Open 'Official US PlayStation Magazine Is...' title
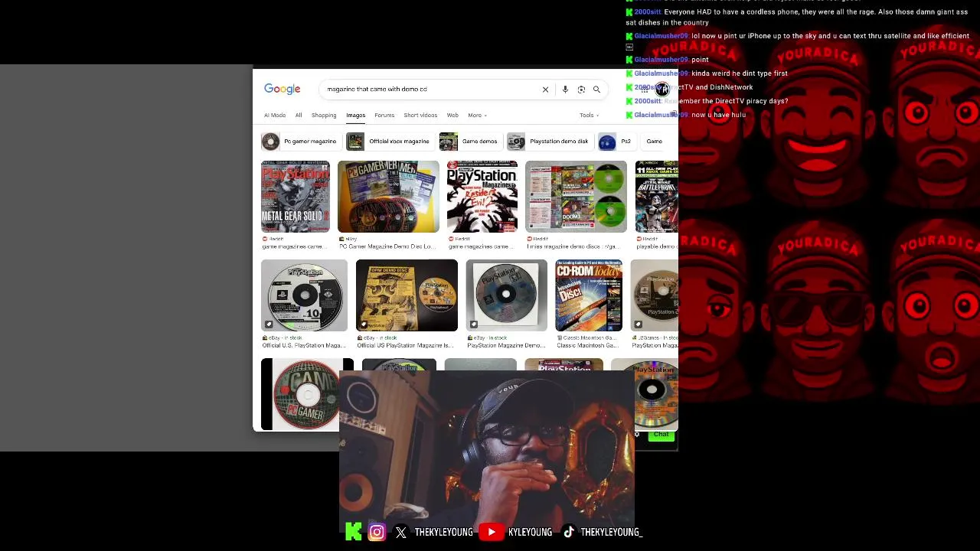 coord(405,345)
